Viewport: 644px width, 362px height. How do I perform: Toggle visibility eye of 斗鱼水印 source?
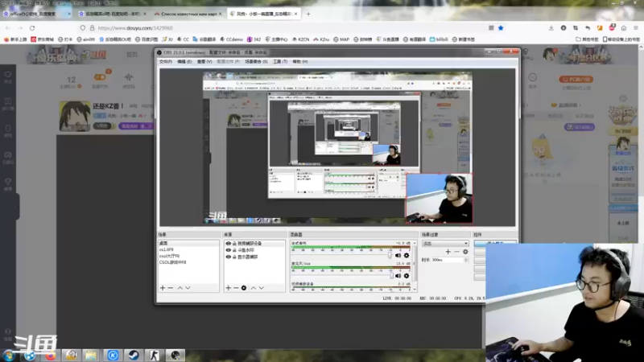[x=229, y=250]
